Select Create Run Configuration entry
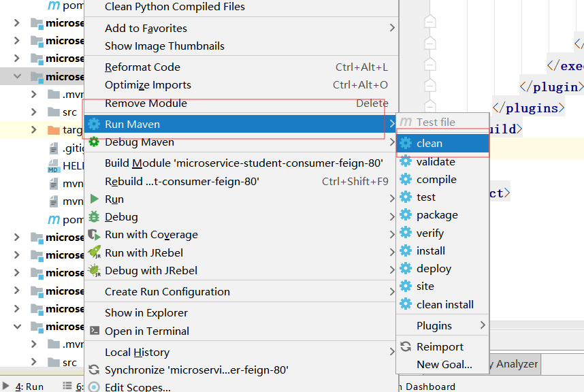584x392 pixels. click(x=241, y=291)
